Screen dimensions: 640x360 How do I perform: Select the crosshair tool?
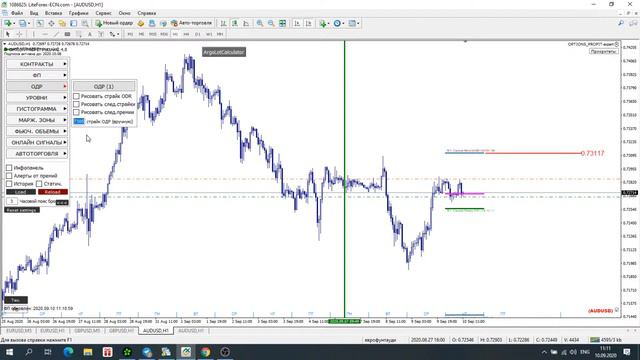click(19, 34)
